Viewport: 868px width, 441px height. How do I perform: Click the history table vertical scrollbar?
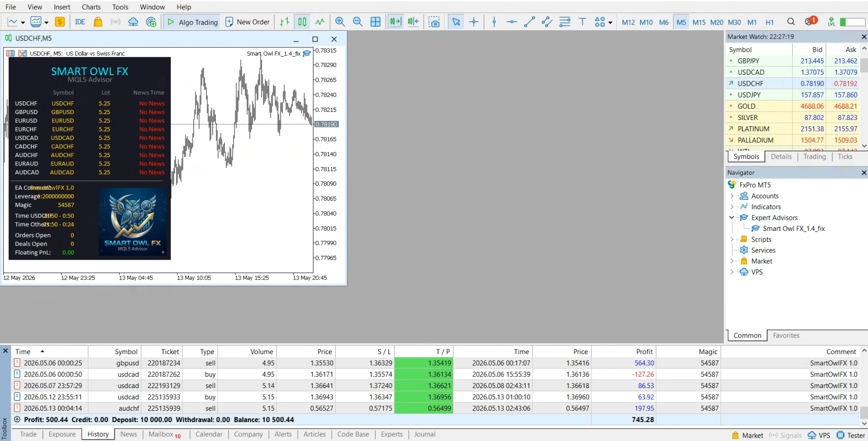point(864,387)
